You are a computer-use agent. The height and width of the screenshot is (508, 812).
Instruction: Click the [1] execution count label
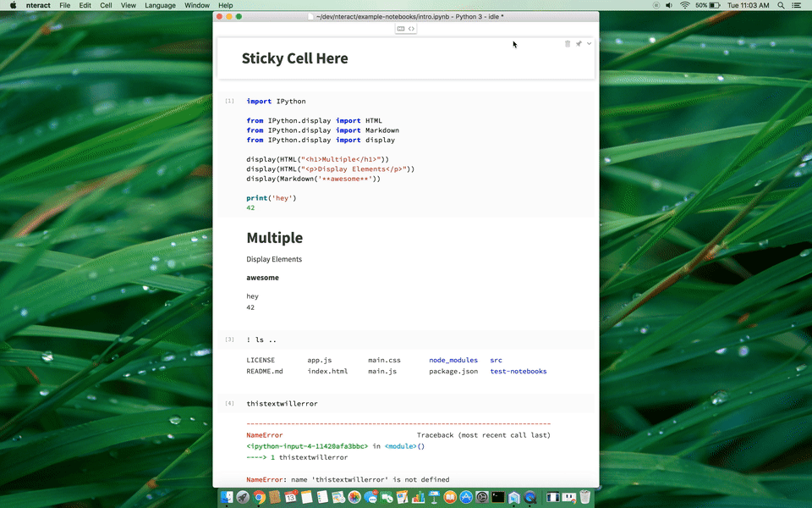pyautogui.click(x=229, y=101)
